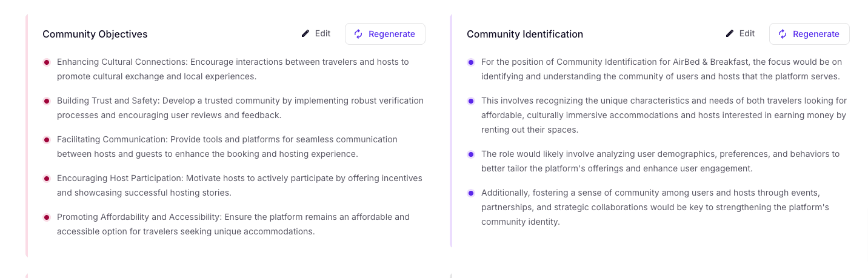Select purple bullet beside 'This involves recognizing' paragraph

click(471, 101)
